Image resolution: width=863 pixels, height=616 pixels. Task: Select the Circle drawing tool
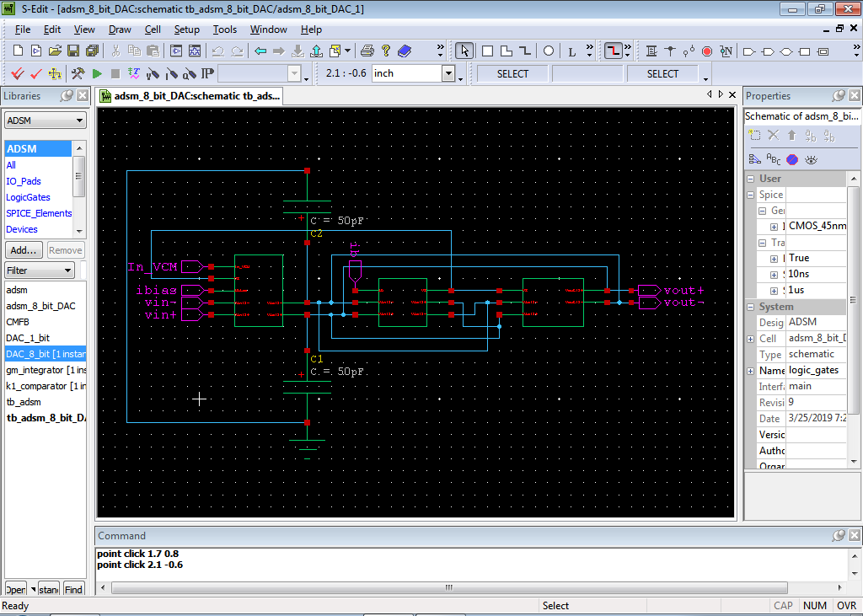point(549,51)
